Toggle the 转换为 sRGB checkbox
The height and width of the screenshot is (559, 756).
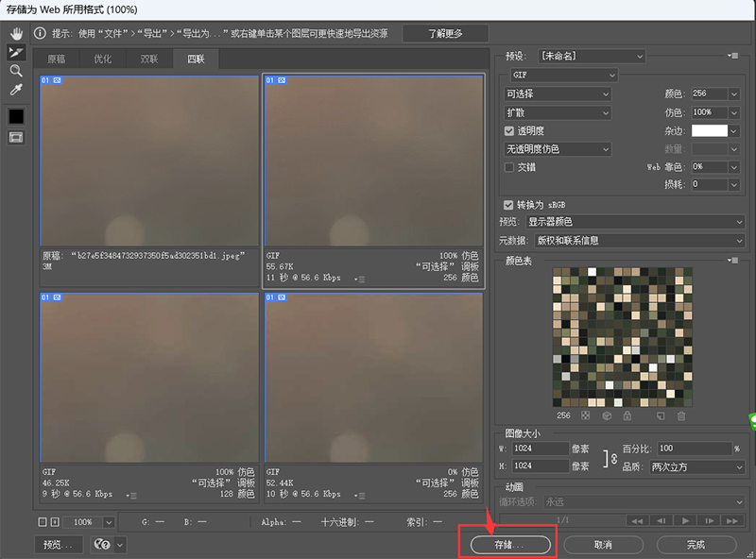[508, 205]
